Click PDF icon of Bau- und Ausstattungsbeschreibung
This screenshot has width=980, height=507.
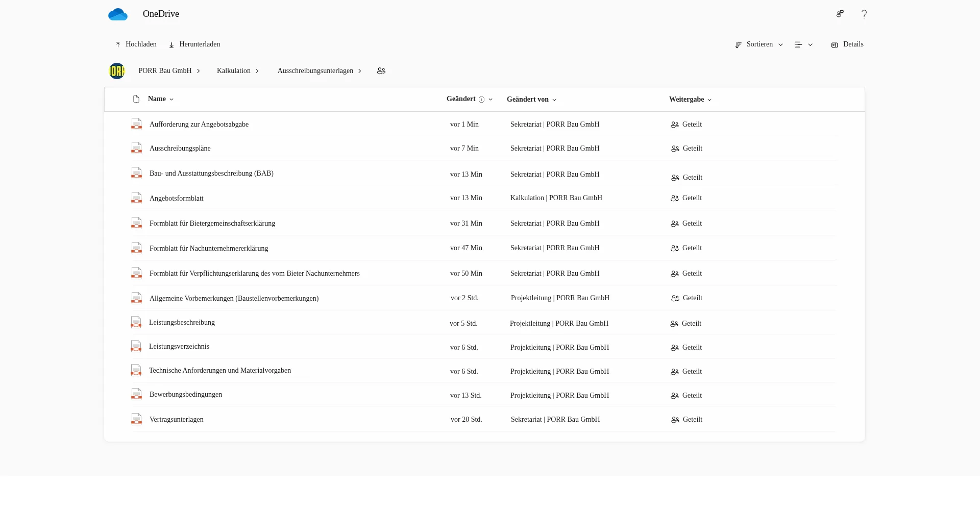136,173
